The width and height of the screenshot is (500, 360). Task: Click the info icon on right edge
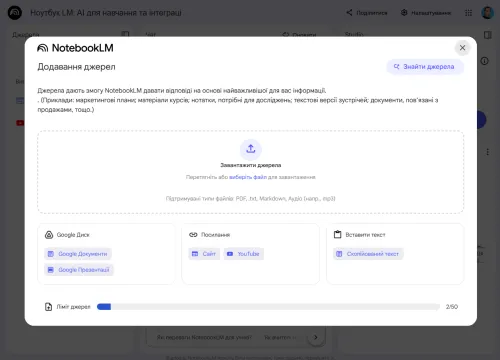[x=484, y=61]
